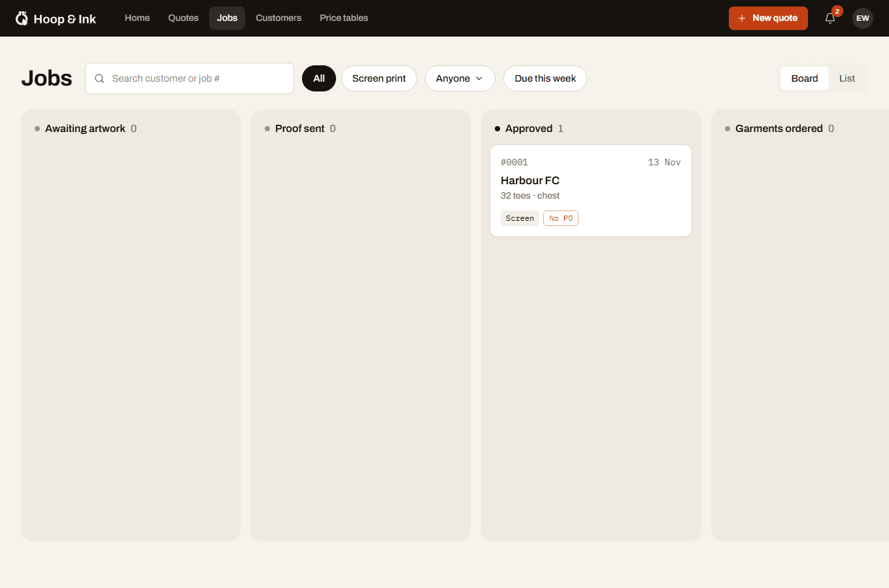The height and width of the screenshot is (588, 889).
Task: Click the Screen tag on Harbour FC
Action: click(x=520, y=218)
